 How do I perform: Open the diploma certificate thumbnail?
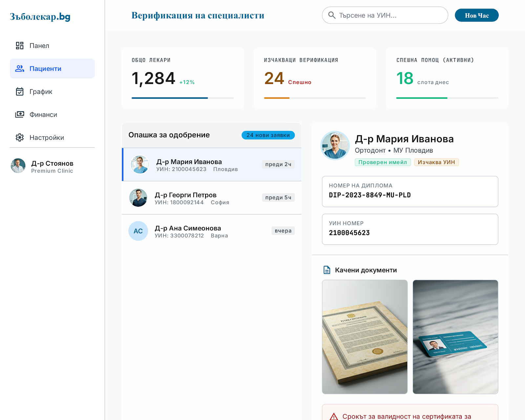[x=365, y=337]
